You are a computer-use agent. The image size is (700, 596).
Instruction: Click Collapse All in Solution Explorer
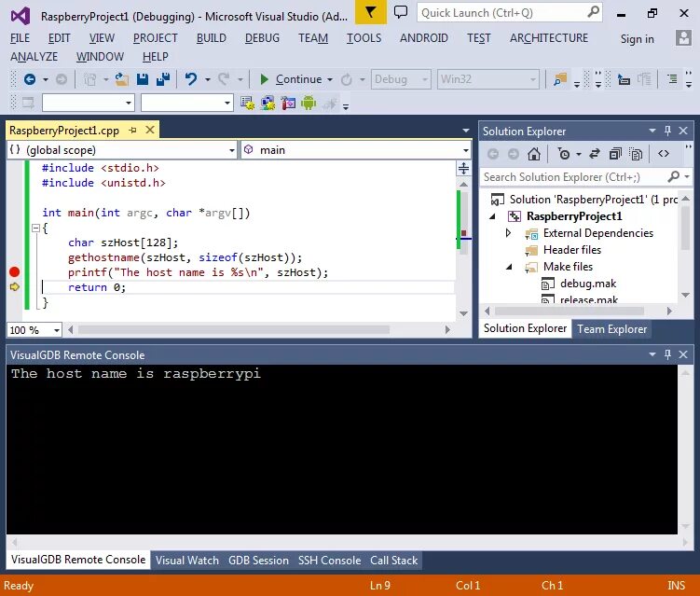615,154
